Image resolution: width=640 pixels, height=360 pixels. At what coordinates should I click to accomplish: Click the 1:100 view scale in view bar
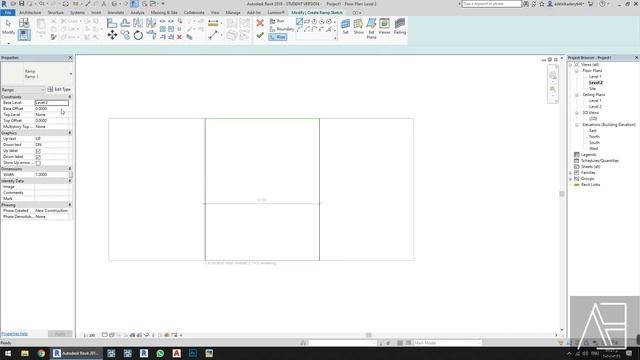89,335
